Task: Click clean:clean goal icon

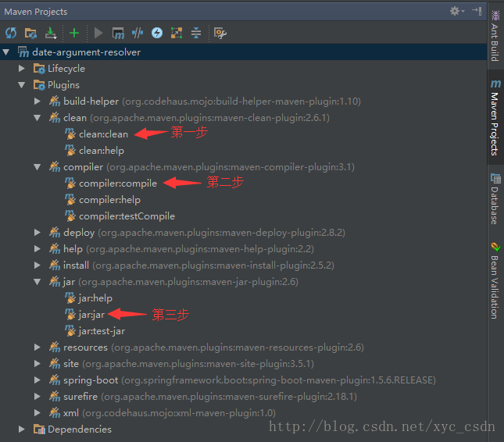Action: point(70,134)
